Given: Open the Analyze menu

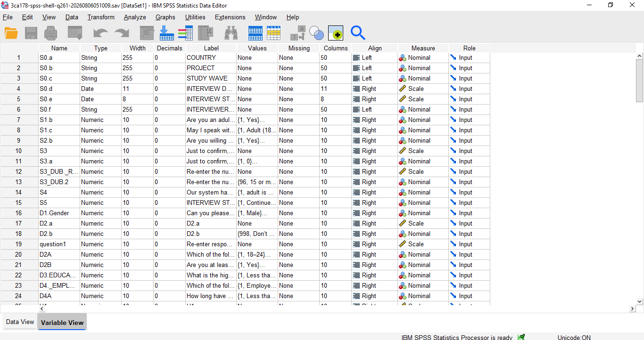Looking at the screenshot, I should (x=135, y=17).
